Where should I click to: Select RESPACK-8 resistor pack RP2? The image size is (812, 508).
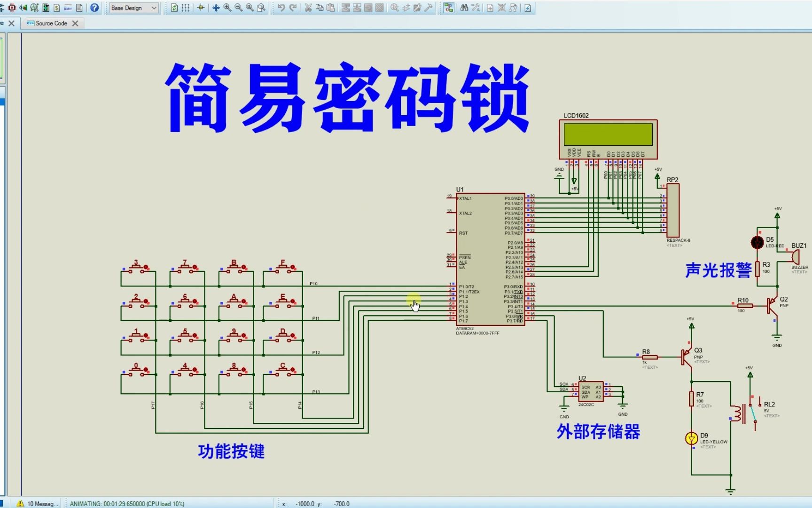click(673, 210)
